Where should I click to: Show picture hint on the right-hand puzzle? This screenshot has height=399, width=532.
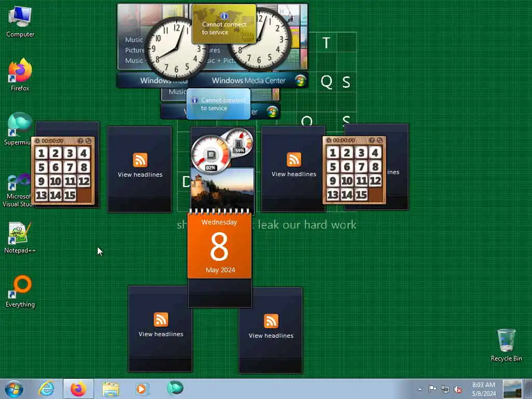(x=372, y=140)
